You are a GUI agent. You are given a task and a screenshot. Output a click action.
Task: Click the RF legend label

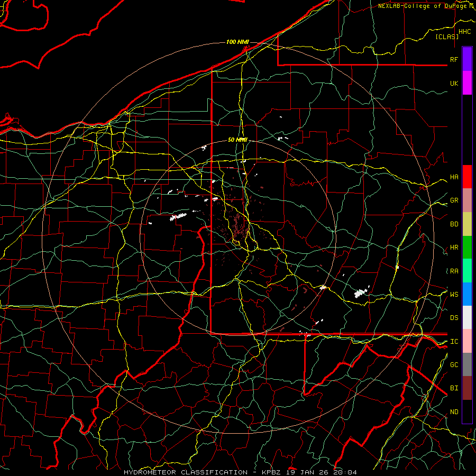click(454, 59)
